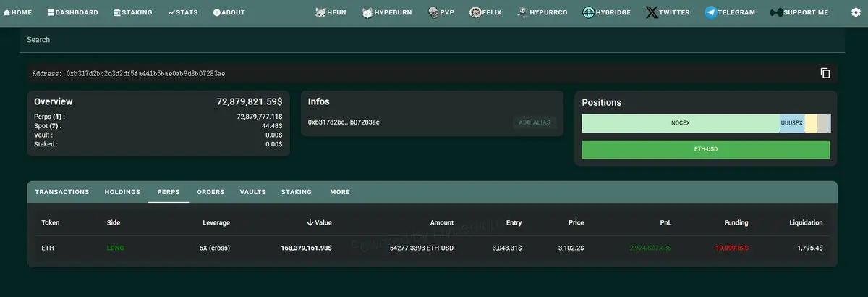
Task: Open the Twitter X link
Action: (x=668, y=12)
